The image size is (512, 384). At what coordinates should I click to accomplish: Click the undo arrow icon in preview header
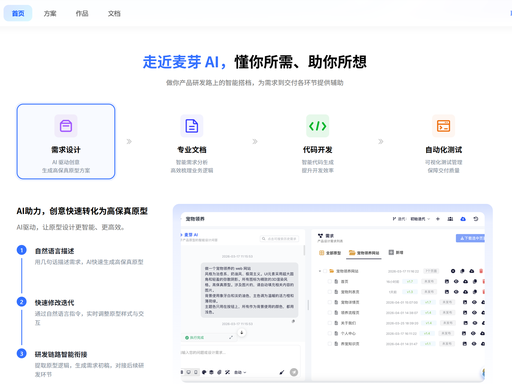[476, 219]
